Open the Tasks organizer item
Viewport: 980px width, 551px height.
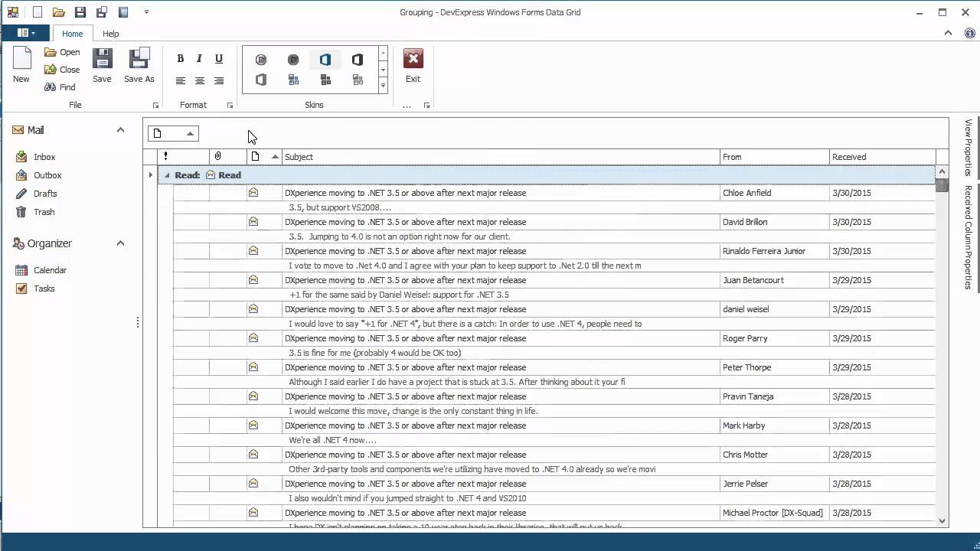44,289
